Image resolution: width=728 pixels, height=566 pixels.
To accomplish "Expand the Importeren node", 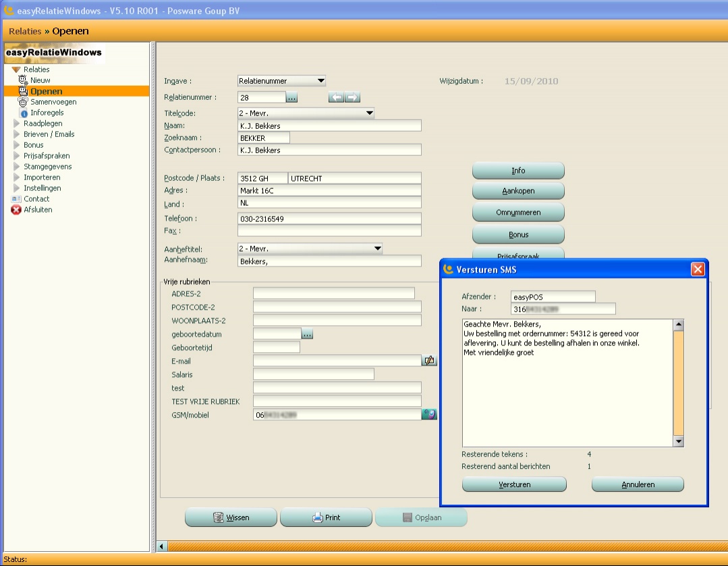I will click(16, 177).
